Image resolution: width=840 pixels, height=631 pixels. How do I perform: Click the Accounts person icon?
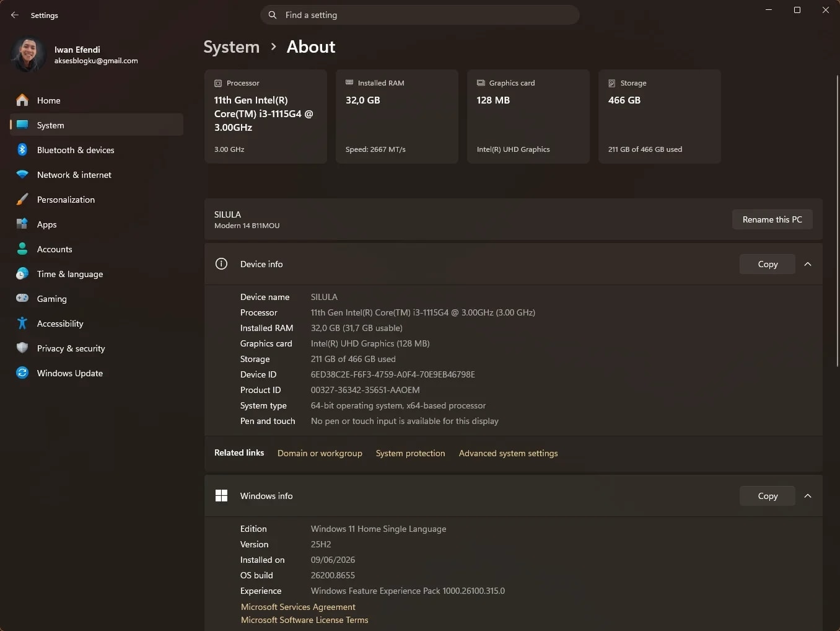22,249
